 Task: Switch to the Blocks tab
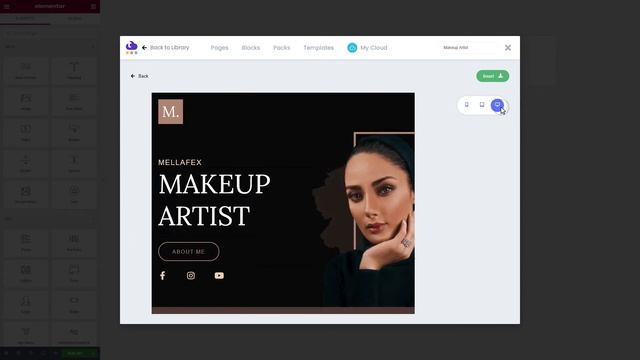tap(251, 48)
